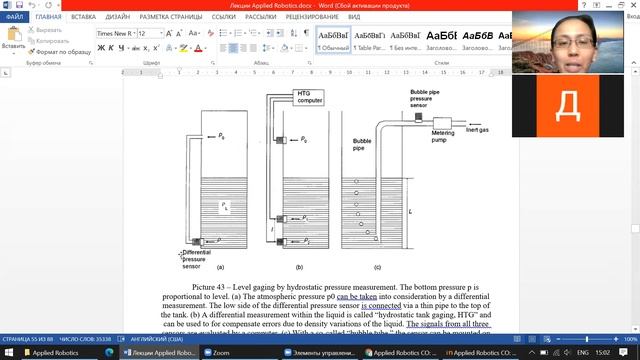640x360 pixels.
Task: Decrease font size with the shrink-font icon
Action: point(179,33)
